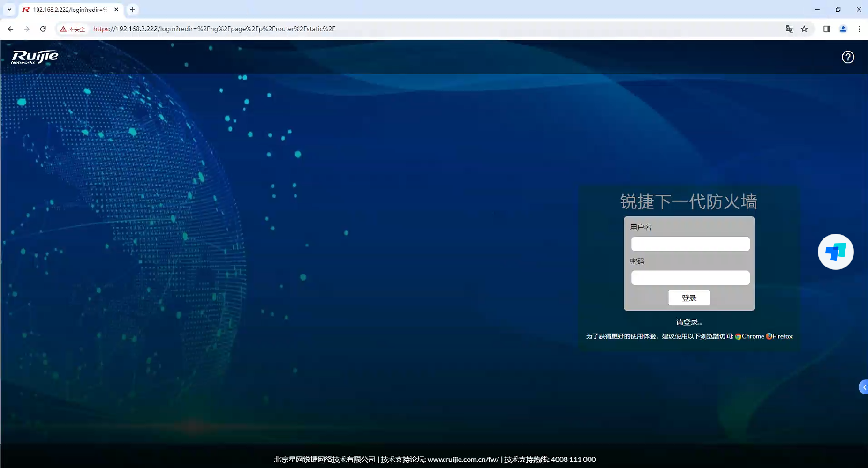
Task: Click footer forum URL www.ruijie.com.cn/fw/
Action: click(463, 460)
